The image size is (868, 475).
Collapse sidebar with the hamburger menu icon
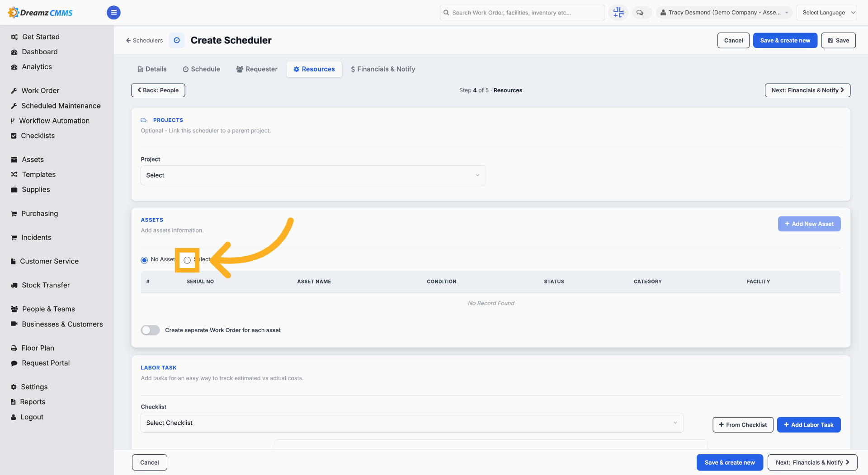click(x=113, y=13)
